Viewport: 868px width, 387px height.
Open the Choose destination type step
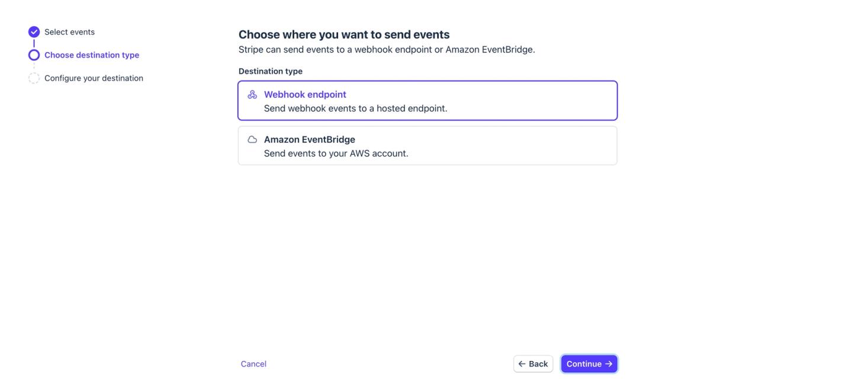[x=92, y=55]
